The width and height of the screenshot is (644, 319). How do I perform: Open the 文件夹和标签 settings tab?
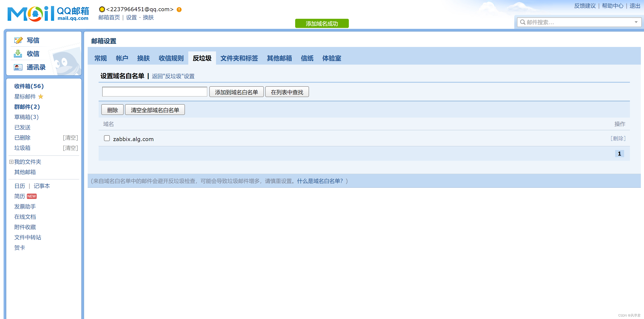tap(239, 58)
